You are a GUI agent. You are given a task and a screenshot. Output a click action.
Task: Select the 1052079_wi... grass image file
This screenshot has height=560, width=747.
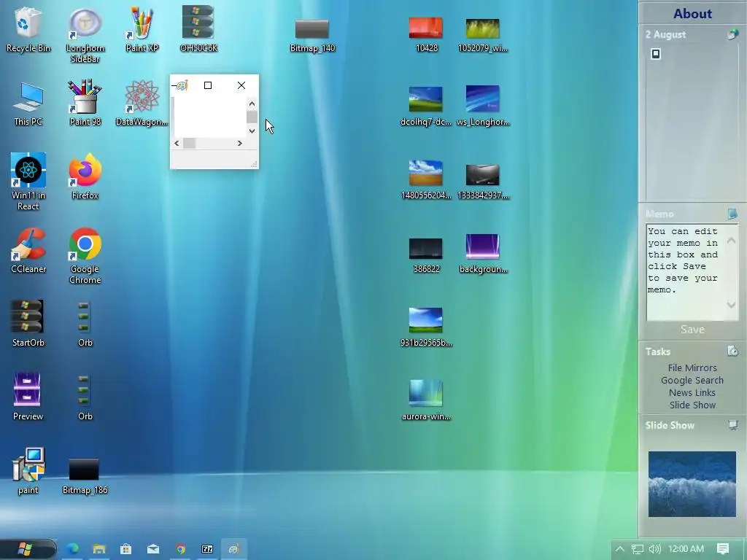pos(483,35)
